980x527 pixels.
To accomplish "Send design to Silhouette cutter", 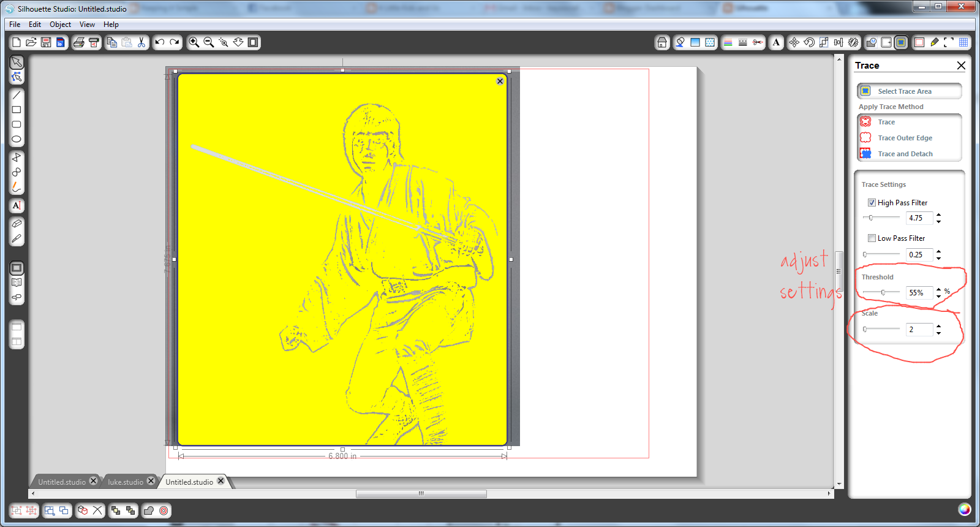I will [x=94, y=42].
